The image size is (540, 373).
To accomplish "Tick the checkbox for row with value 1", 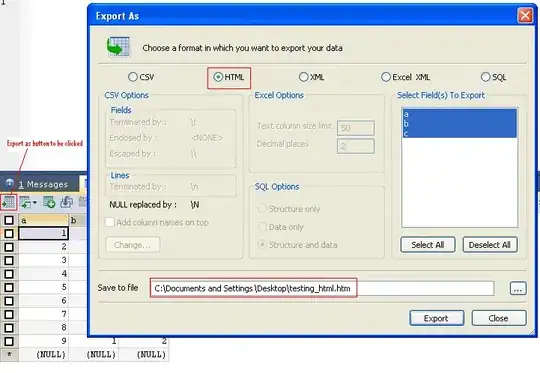I will [9, 234].
